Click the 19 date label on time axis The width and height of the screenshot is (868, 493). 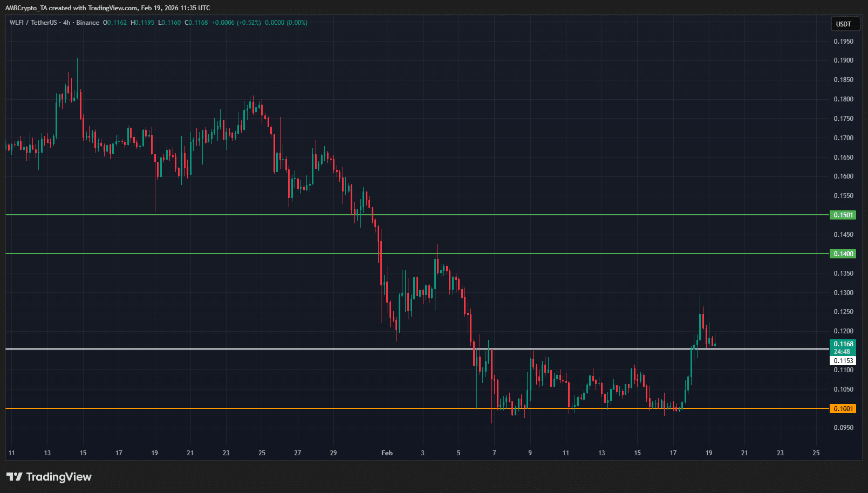(x=709, y=453)
